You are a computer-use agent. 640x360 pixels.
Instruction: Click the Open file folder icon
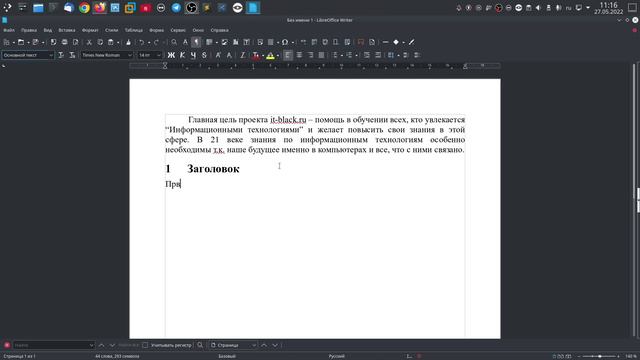click(x=21, y=42)
